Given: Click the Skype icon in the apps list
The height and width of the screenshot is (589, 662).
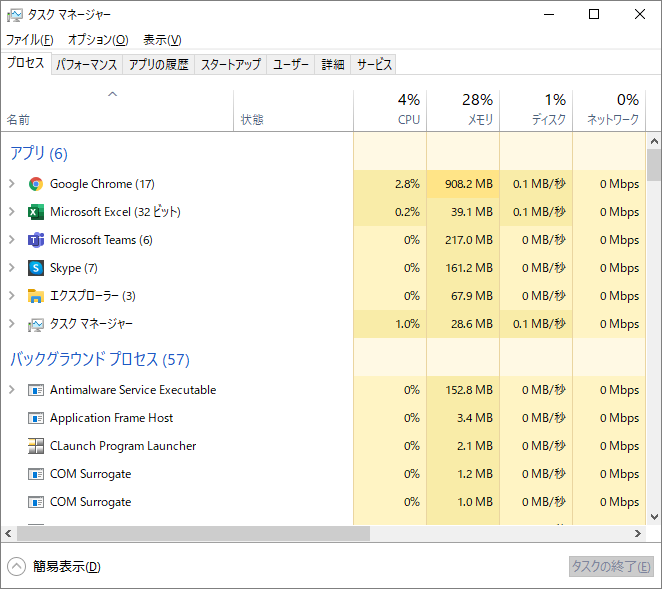Looking at the screenshot, I should (x=36, y=268).
